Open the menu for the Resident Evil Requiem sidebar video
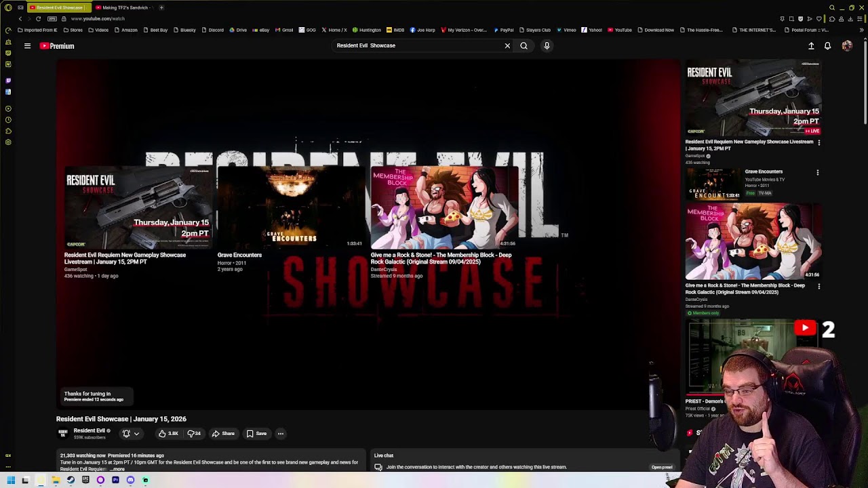 (819, 142)
